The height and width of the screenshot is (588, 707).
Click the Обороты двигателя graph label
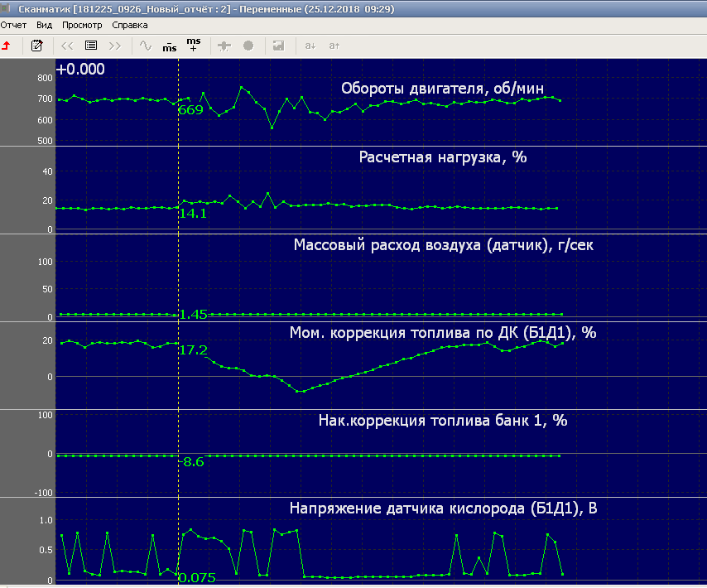[442, 89]
